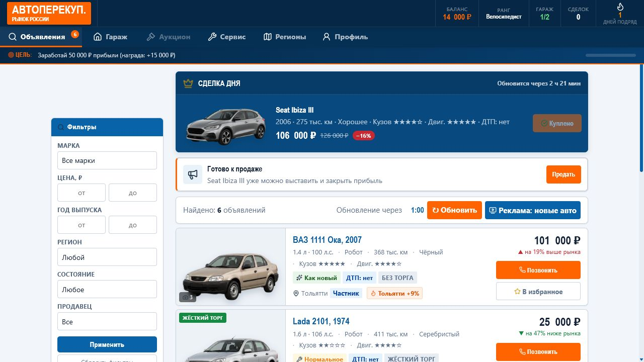This screenshot has width=644, height=362.
Task: Click the 'на 19% выше рынка' label
Action: click(549, 252)
